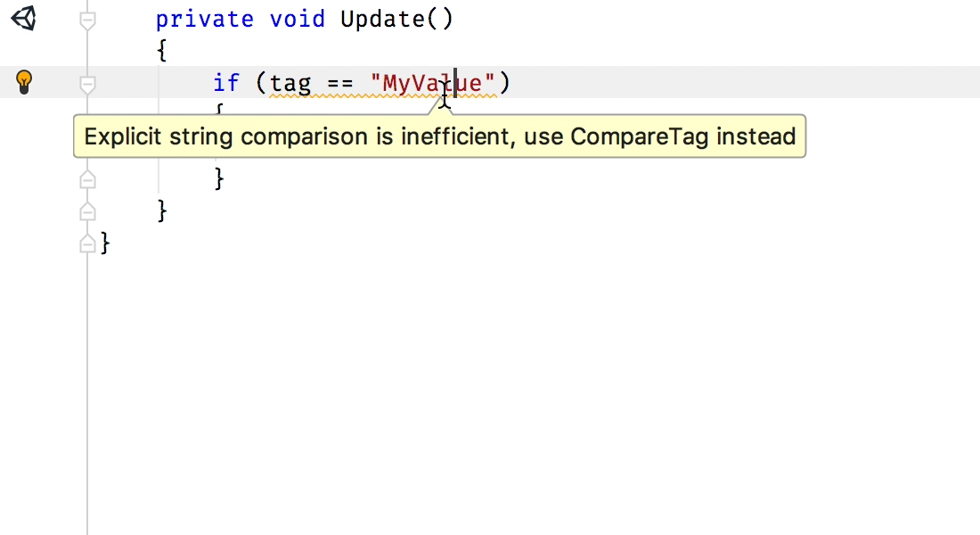Click fold end marker of Update method
The width and height of the screenshot is (980, 535).
[87, 211]
